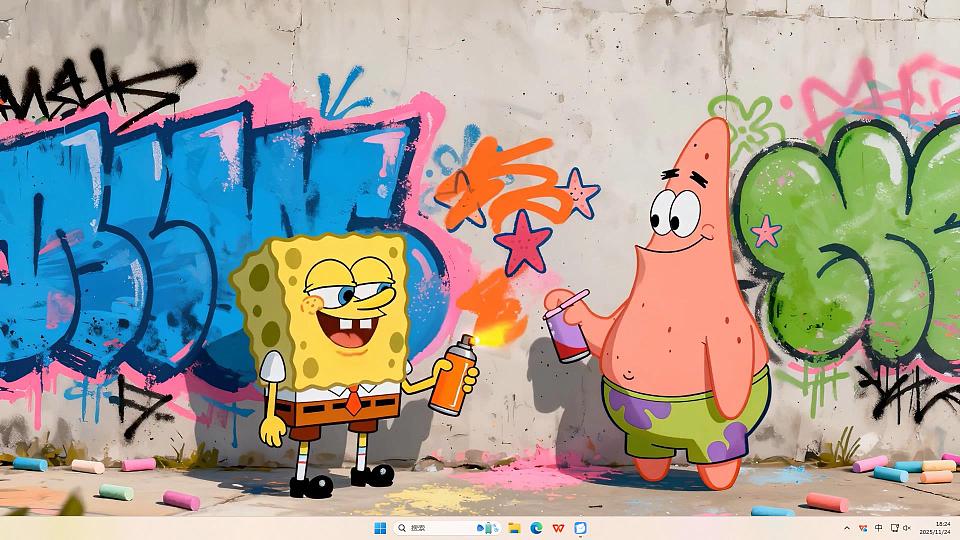Launch Microsoft Edge from the taskbar
960x540 pixels.
536,528
